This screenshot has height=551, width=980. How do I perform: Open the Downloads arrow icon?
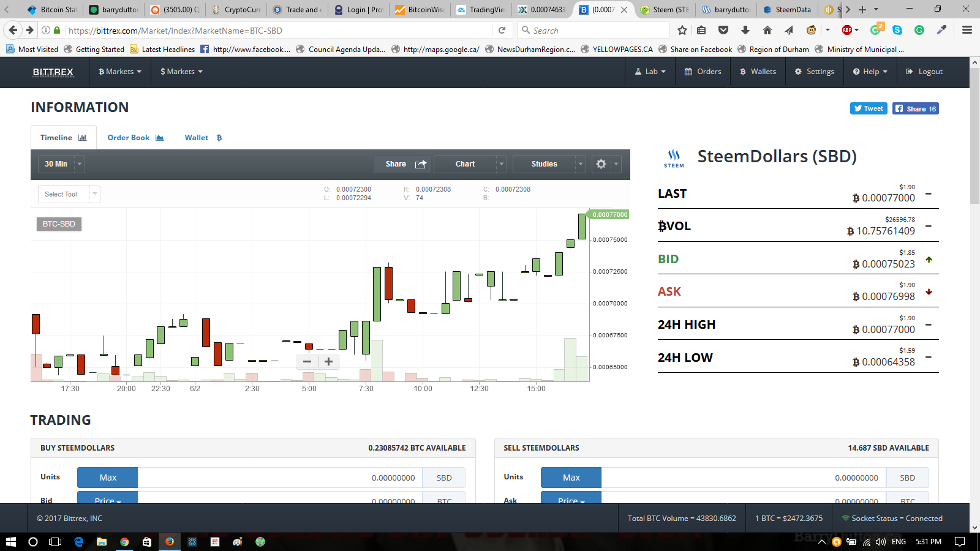pyautogui.click(x=745, y=30)
